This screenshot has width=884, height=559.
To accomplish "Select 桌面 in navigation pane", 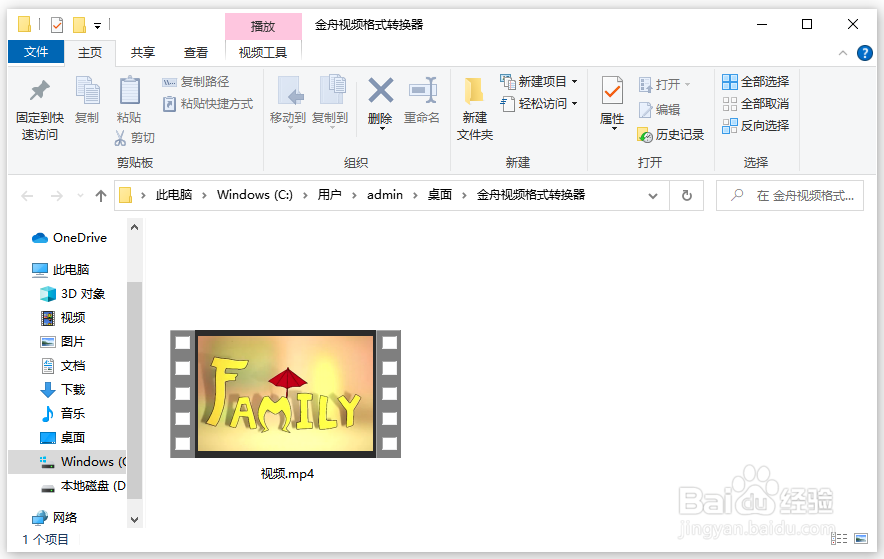I will click(x=63, y=437).
